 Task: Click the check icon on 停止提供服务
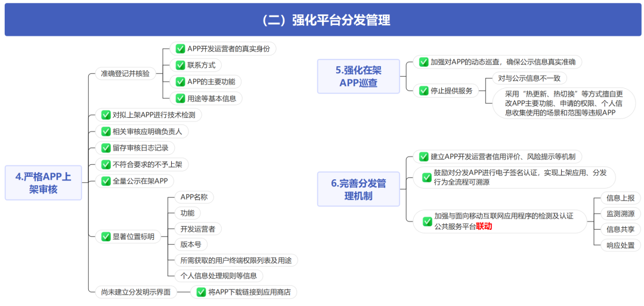(x=423, y=90)
